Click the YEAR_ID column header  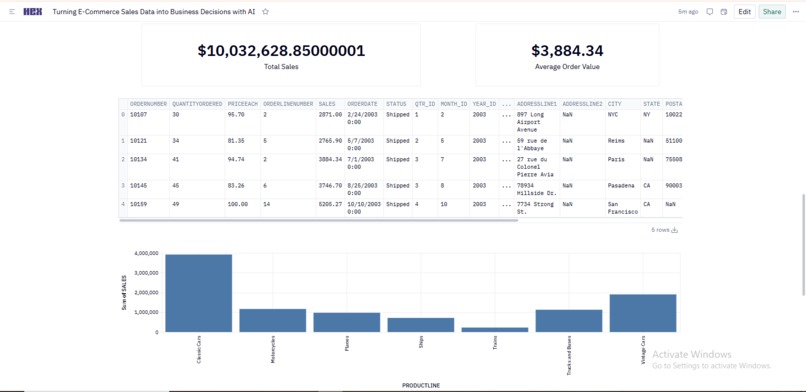tap(484, 104)
